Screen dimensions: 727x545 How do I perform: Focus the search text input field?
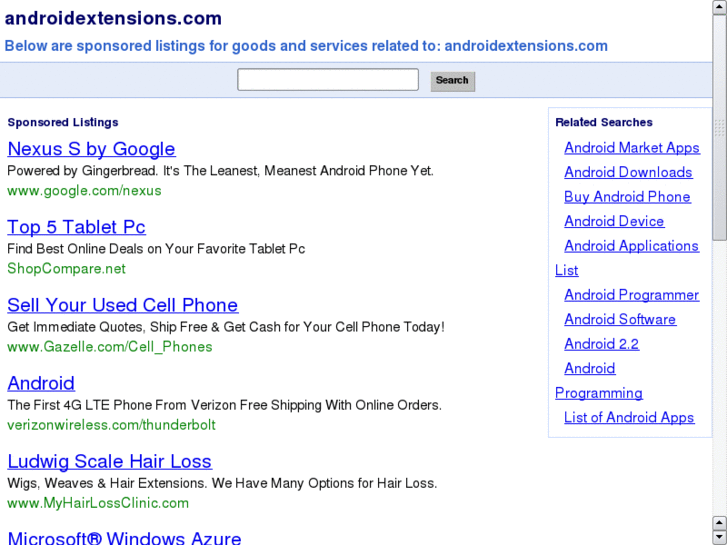tap(327, 80)
